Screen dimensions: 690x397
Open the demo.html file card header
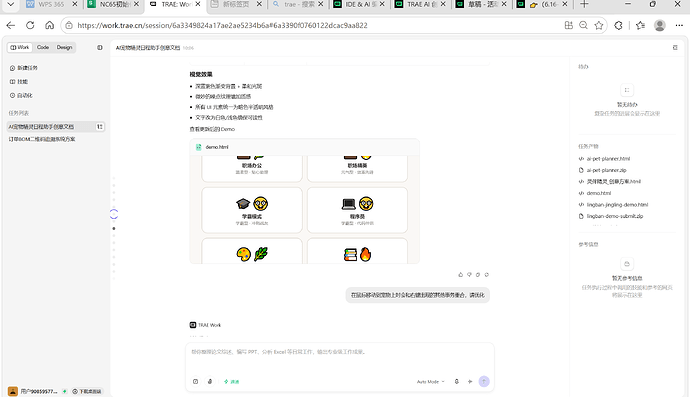(x=305, y=147)
